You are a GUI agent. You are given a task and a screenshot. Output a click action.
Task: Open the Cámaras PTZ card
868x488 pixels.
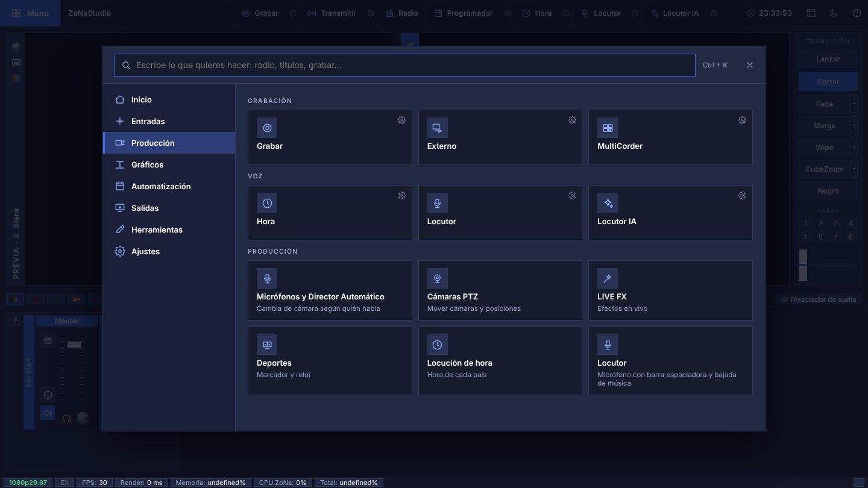(x=500, y=290)
